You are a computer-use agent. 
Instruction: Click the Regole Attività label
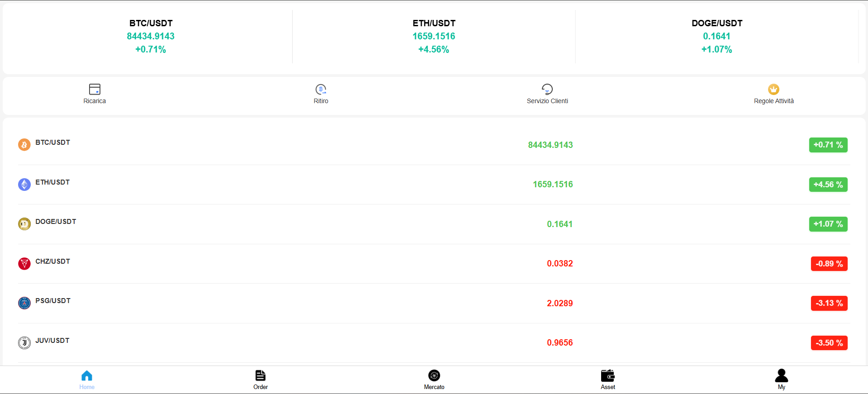[x=774, y=101]
